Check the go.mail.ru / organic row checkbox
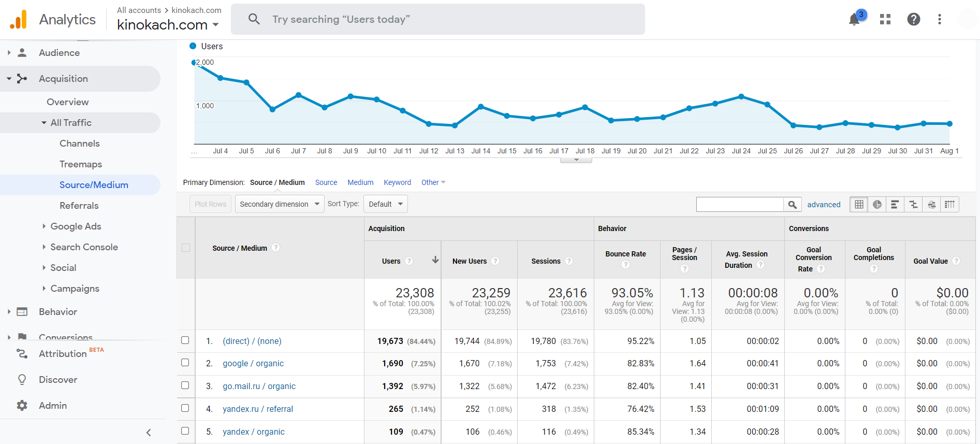Viewport: 980px width, 444px height. (185, 385)
